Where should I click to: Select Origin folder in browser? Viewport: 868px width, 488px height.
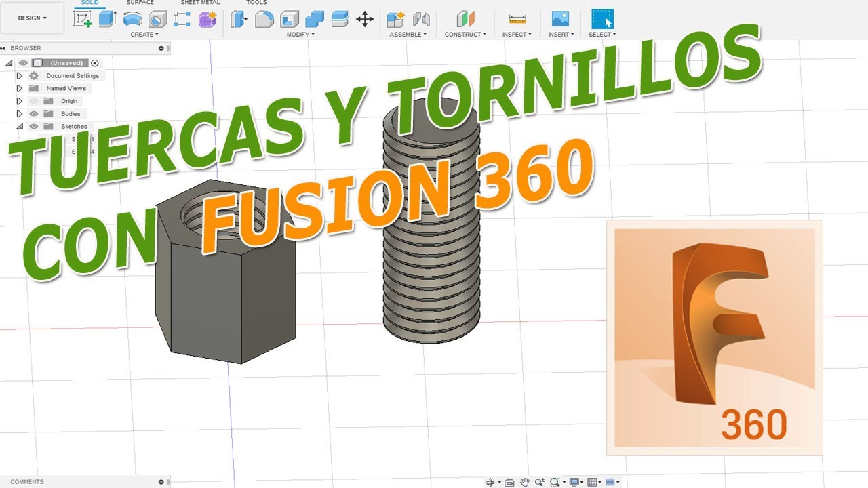69,101
